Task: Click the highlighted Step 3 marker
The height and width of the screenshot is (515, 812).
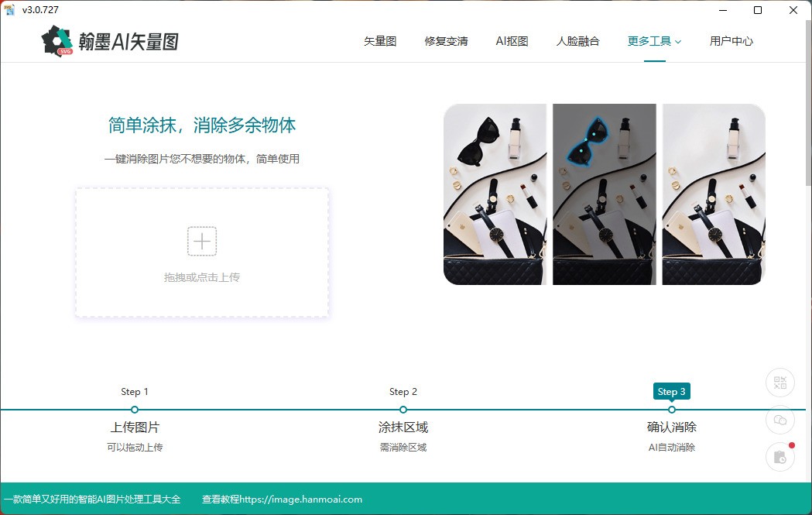Action: pos(671,391)
